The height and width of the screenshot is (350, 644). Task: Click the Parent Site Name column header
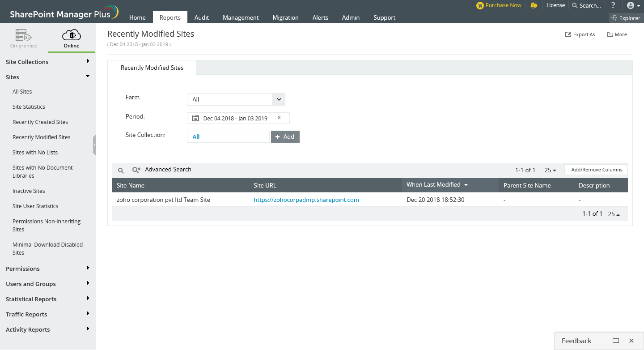(527, 185)
